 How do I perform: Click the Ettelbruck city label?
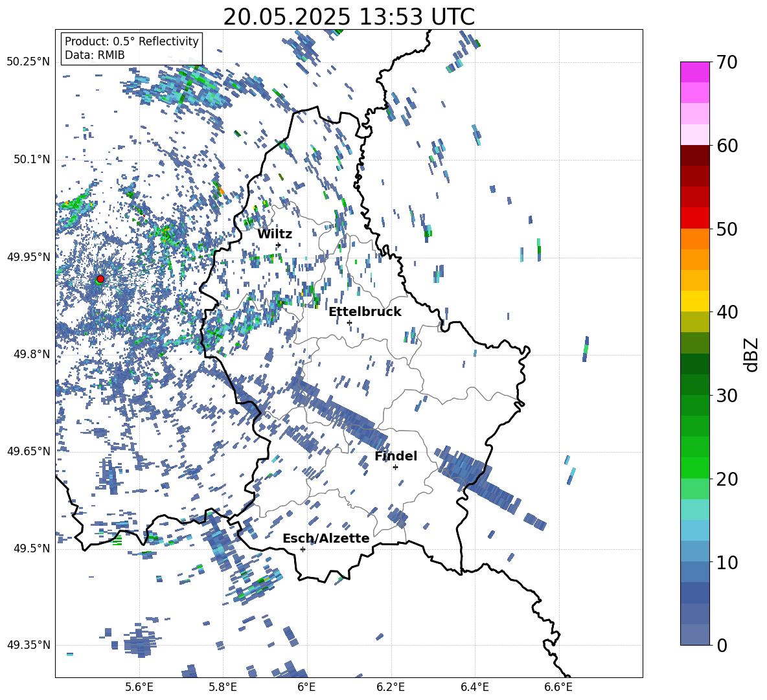365,312
